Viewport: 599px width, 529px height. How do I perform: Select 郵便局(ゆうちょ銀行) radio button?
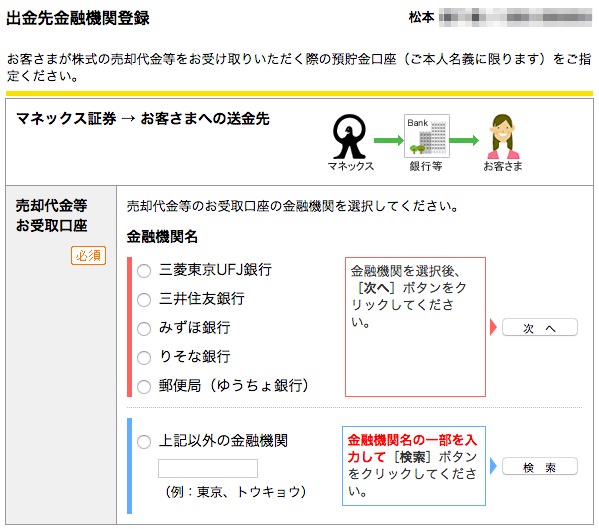pos(144,387)
